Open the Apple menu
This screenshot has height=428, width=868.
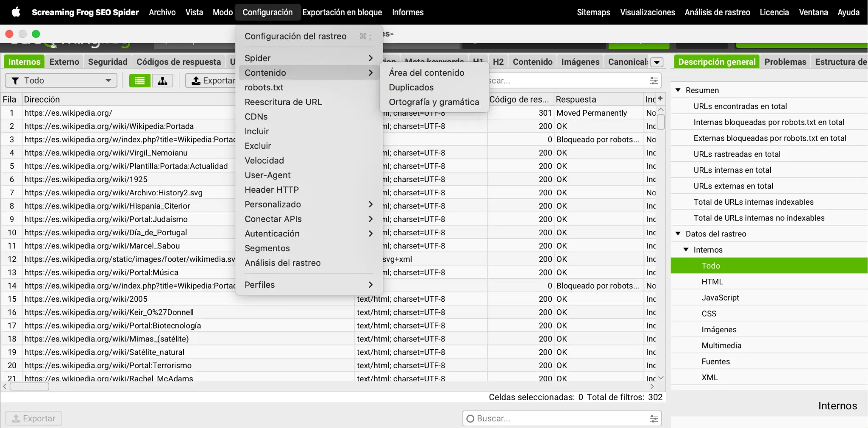coord(16,12)
